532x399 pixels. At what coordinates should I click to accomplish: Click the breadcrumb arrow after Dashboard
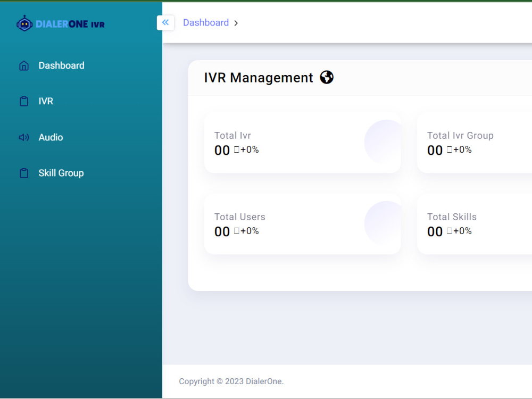pyautogui.click(x=236, y=23)
